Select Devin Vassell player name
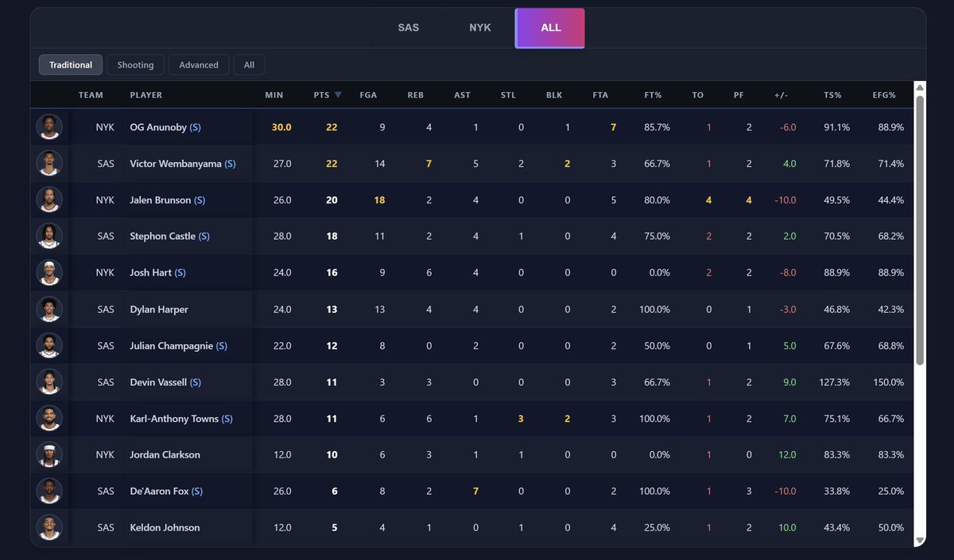This screenshot has width=954, height=560. 158,382
